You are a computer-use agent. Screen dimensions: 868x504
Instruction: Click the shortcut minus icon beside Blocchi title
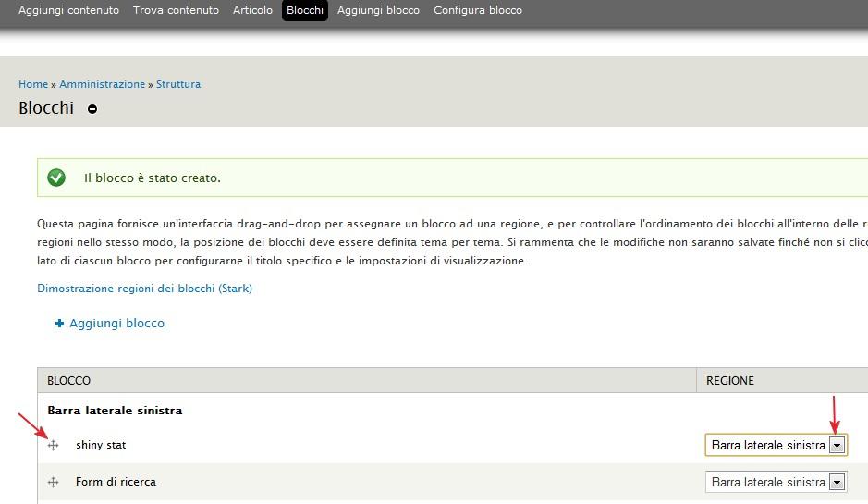(x=92, y=109)
